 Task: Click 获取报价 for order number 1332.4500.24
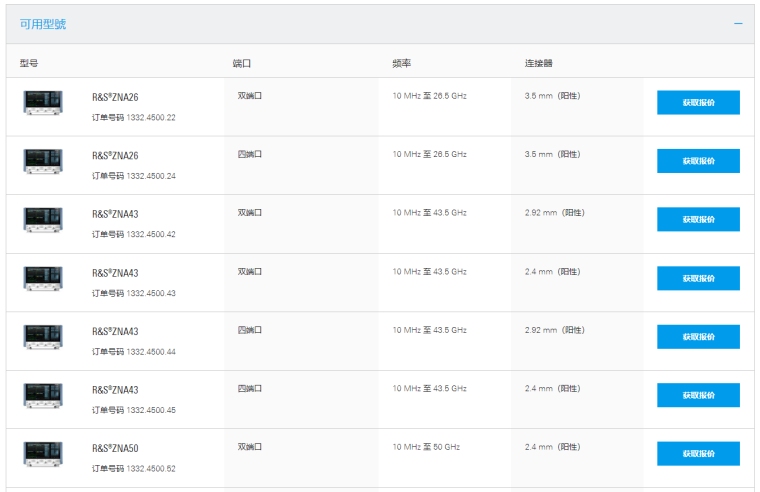pyautogui.click(x=698, y=161)
